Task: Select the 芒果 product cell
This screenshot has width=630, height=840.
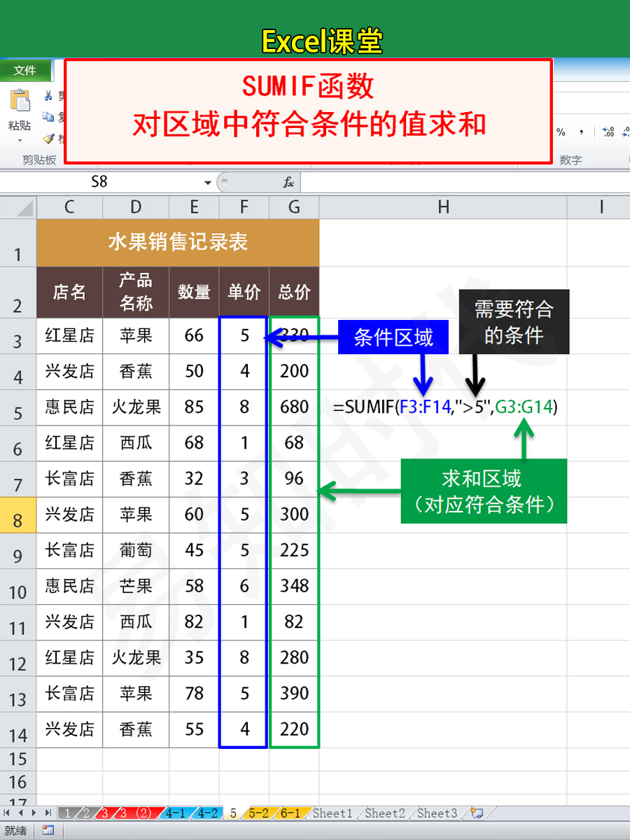Action: pos(136,586)
